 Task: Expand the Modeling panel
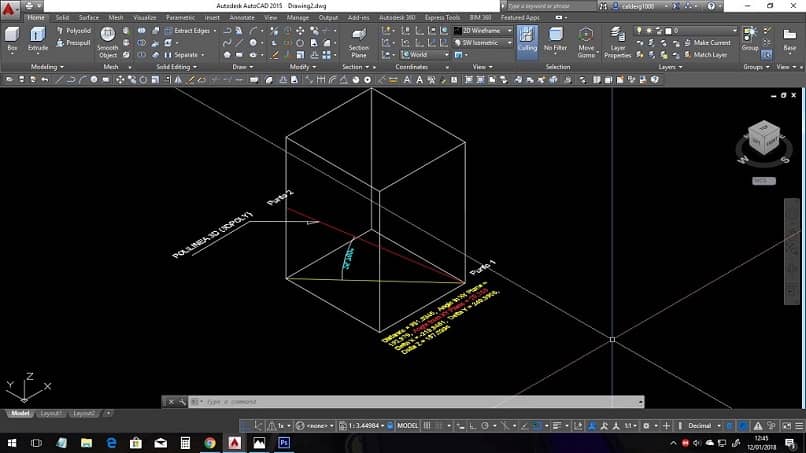[x=47, y=67]
